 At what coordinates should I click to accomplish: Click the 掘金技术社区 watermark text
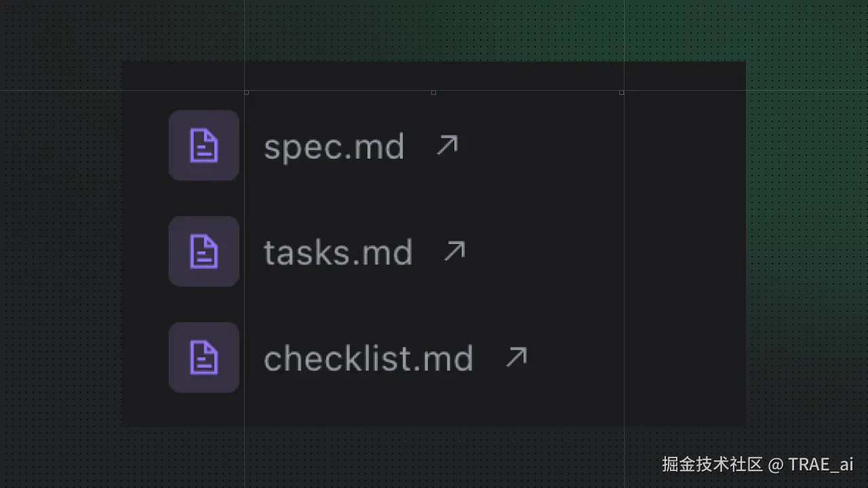[x=713, y=464]
